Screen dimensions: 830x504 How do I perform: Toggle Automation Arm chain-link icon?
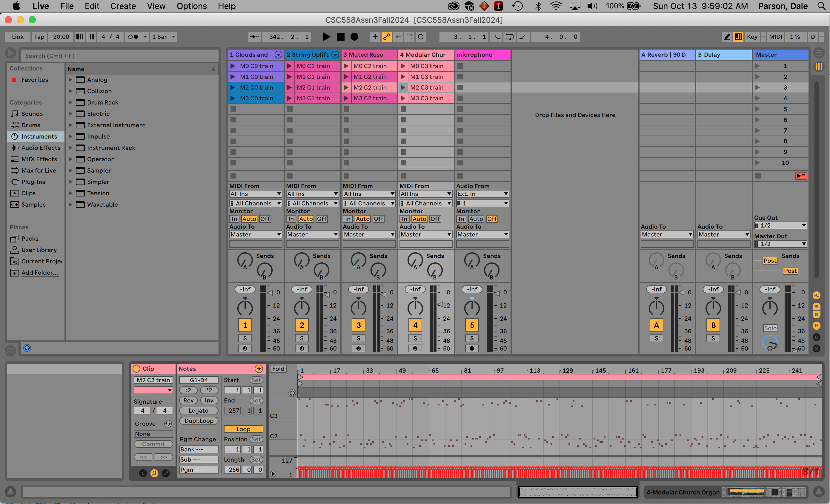(387, 37)
